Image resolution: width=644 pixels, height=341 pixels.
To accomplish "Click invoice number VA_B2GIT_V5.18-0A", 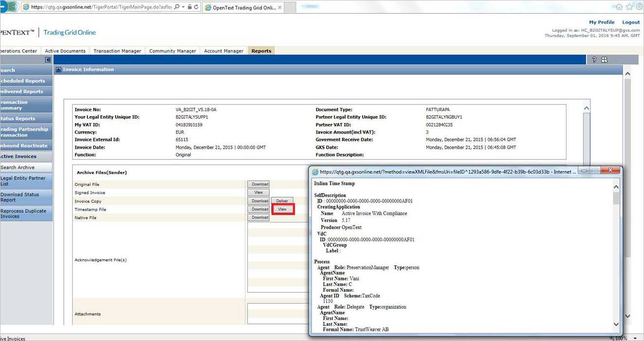I will (196, 110).
